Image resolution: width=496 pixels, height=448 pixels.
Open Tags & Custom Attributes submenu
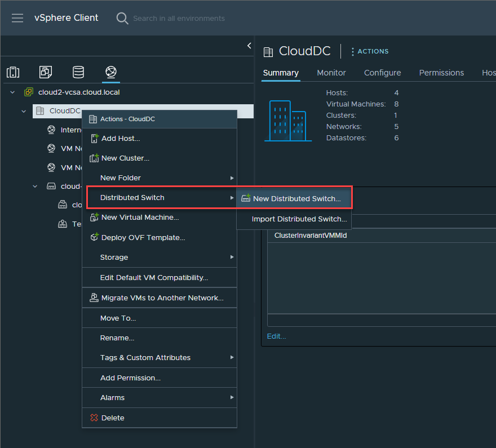(x=160, y=357)
